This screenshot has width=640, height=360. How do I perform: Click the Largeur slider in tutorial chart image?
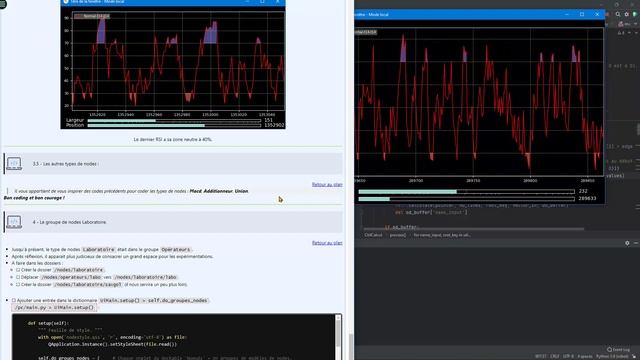click(x=174, y=120)
